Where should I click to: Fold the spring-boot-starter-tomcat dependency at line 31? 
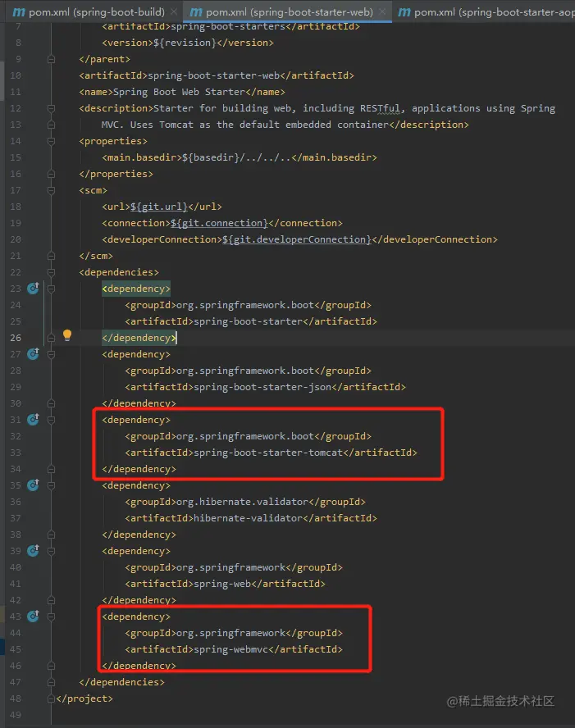[51, 420]
